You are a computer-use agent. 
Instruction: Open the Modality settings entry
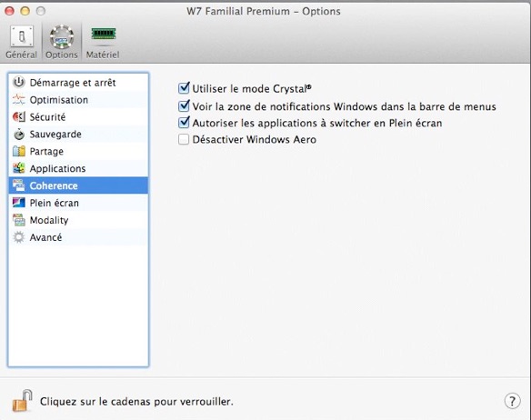tap(78, 220)
